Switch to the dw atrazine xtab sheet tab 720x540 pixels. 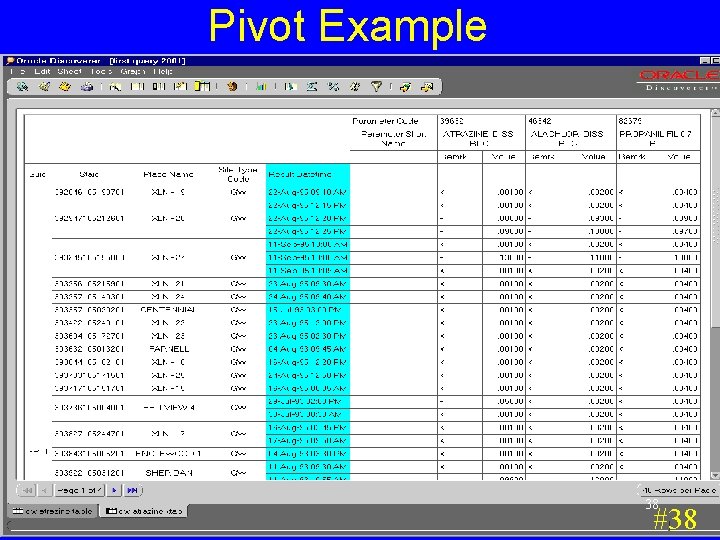[144, 511]
